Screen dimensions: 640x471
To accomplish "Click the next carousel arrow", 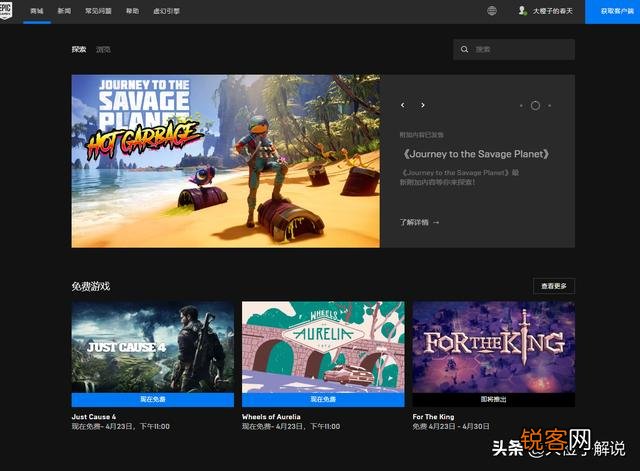I will pyautogui.click(x=423, y=105).
